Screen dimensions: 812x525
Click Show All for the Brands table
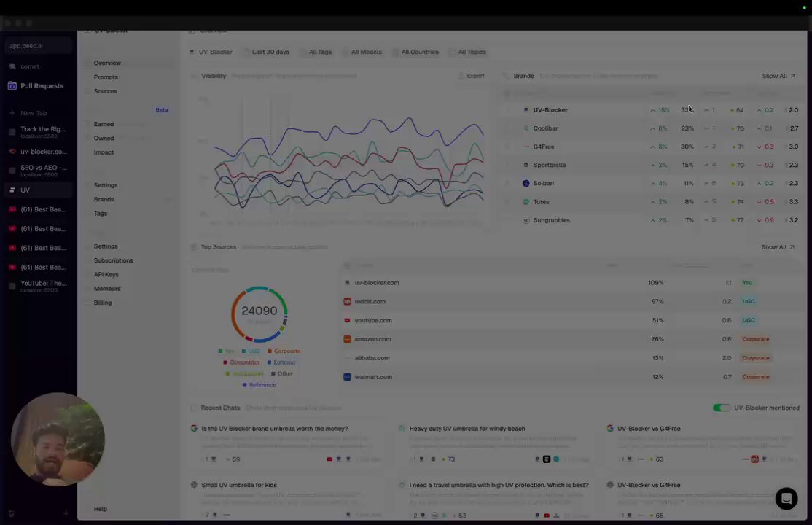coord(778,76)
